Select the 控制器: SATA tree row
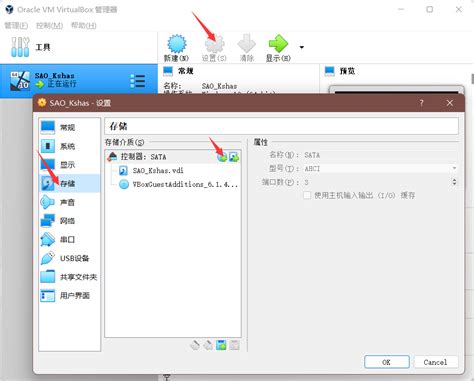Viewport: 474px width, 381px height. tap(173, 157)
